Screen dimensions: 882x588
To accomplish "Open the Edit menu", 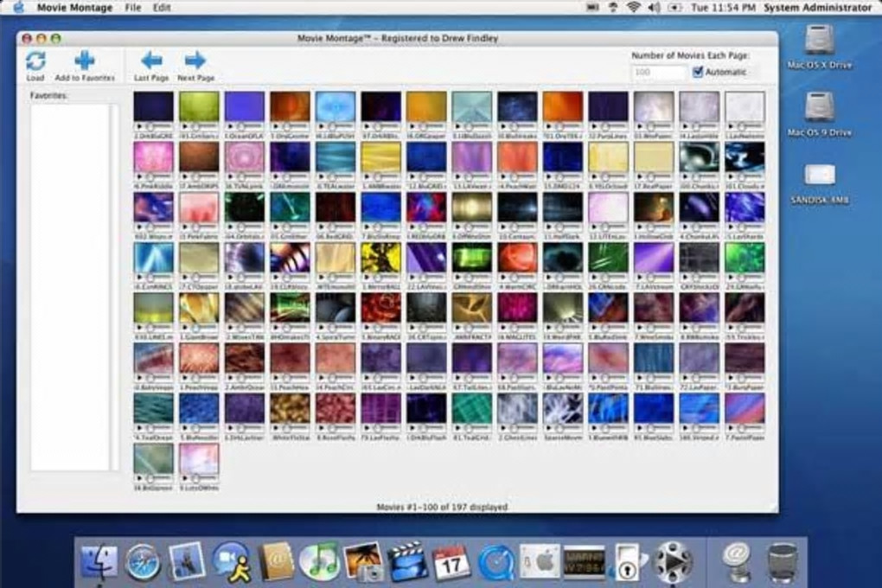I will point(162,8).
